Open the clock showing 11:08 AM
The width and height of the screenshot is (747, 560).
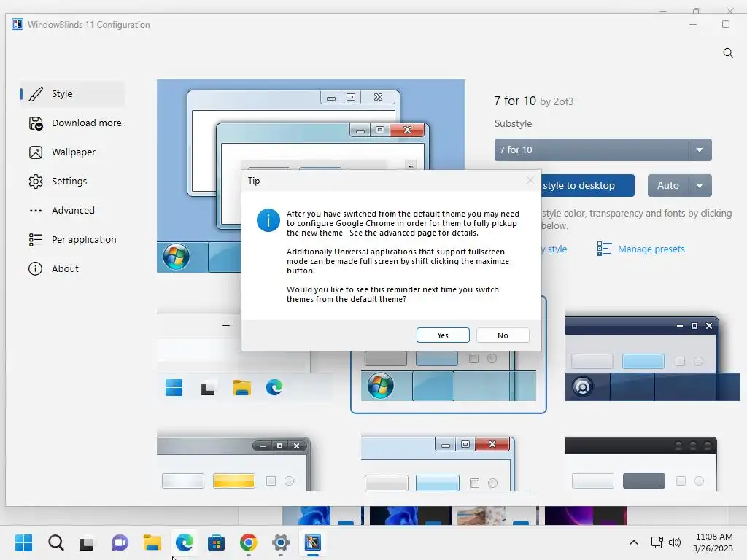713,542
